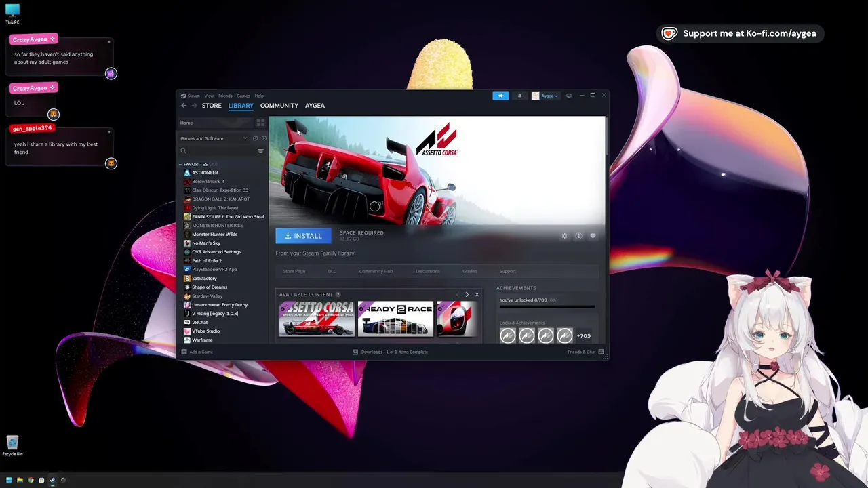Open library advanced filter options
The height and width of the screenshot is (488, 868).
(260, 151)
